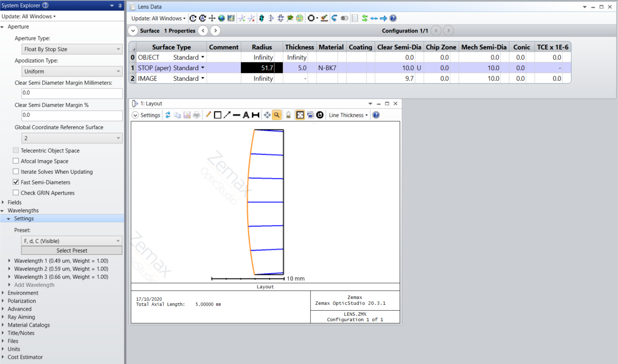The width and height of the screenshot is (618, 364).
Task: Select the arrow drawing tool in Layout
Action: click(x=227, y=115)
